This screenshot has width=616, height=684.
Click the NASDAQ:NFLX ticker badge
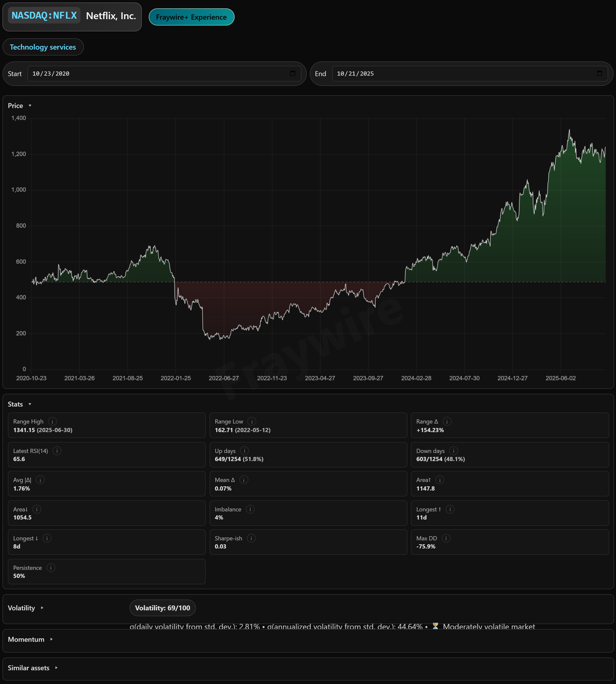click(44, 15)
